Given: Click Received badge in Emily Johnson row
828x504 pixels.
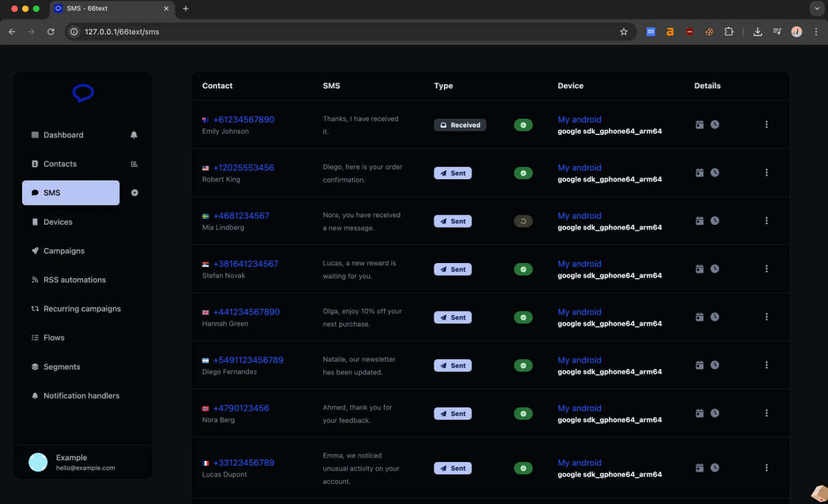Looking at the screenshot, I should 460,125.
